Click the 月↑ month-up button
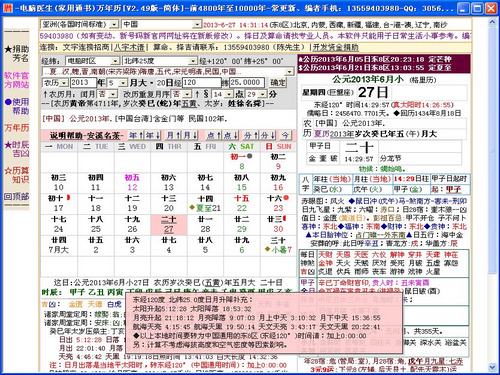The height and width of the screenshot is (375, 500). tap(173, 135)
